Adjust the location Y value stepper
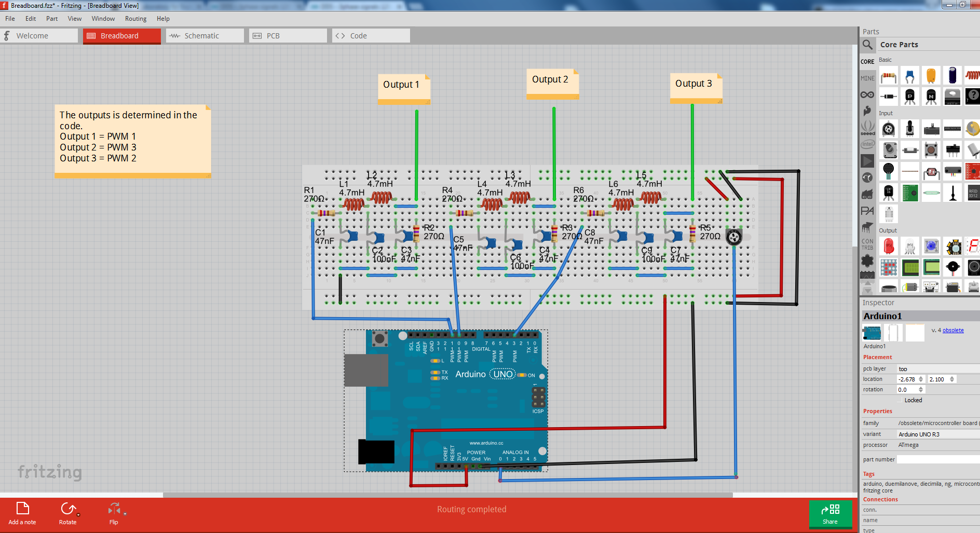980x533 pixels. point(952,379)
